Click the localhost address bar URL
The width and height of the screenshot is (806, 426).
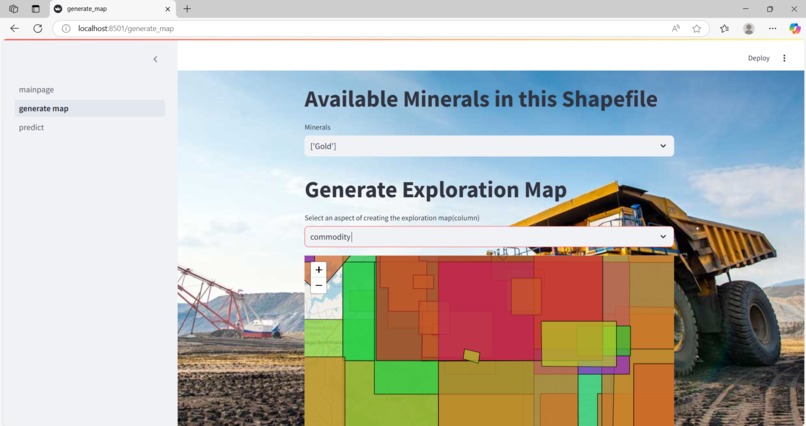pos(126,28)
